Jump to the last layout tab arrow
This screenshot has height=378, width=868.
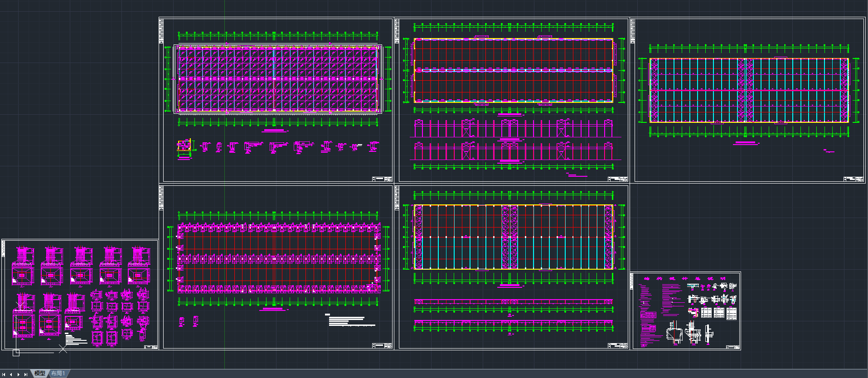pos(26,374)
